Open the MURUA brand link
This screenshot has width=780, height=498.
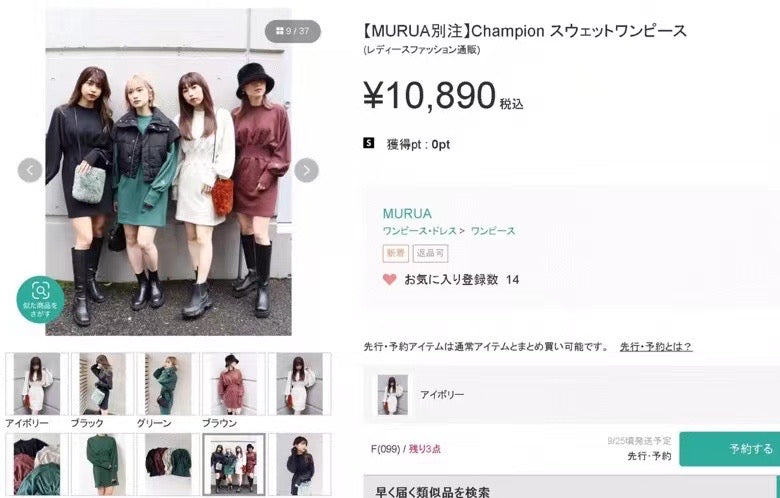click(407, 213)
